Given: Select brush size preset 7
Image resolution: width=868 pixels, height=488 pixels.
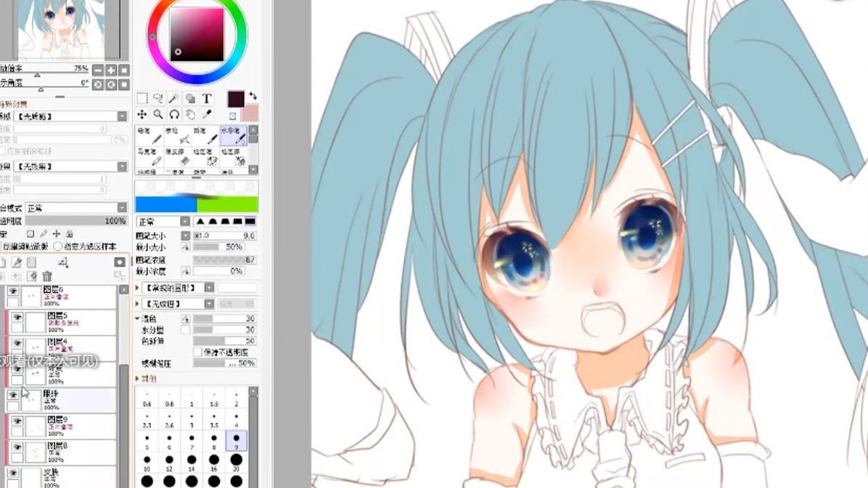Looking at the screenshot, I should (x=192, y=442).
